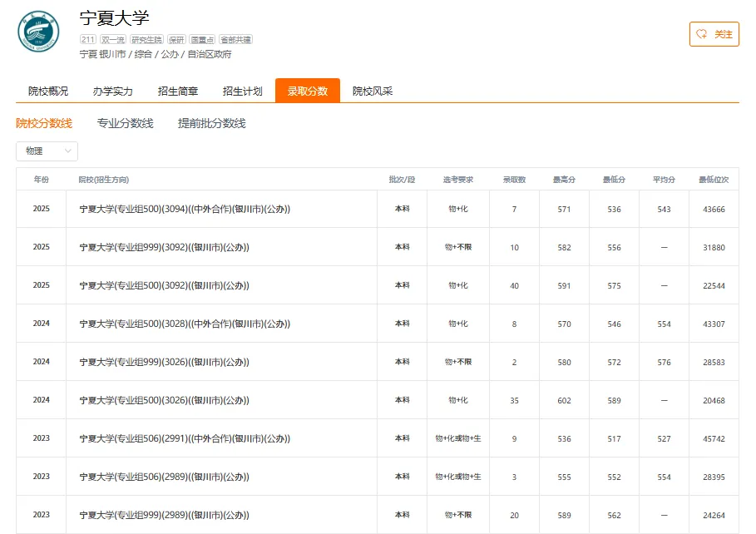Open the 院校风采 tab
Screen dimensions: 756x534
(373, 91)
